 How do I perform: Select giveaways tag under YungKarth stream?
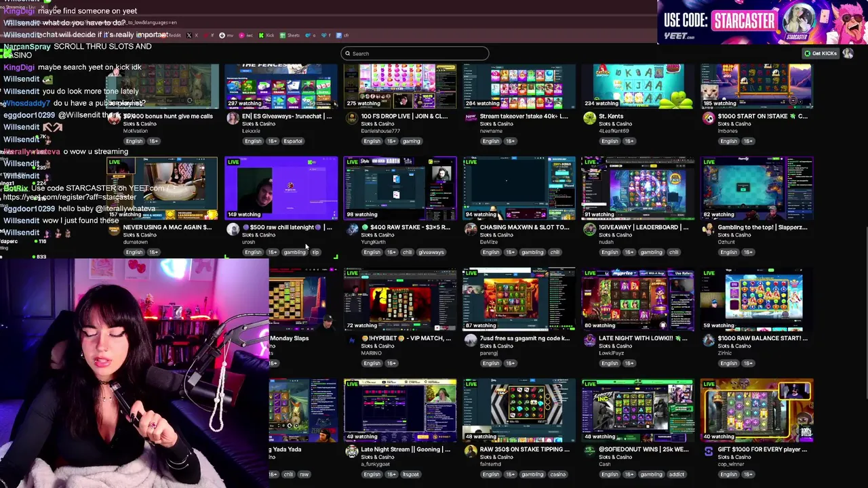[x=431, y=252]
